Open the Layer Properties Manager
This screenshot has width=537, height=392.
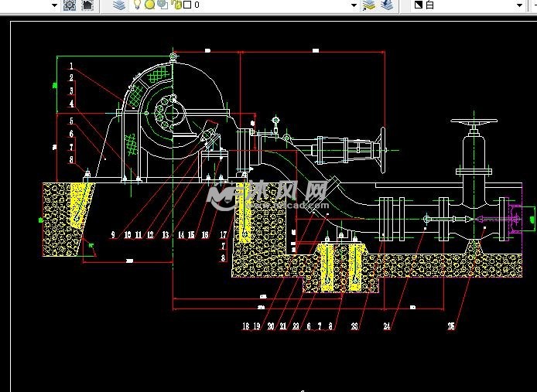point(118,5)
